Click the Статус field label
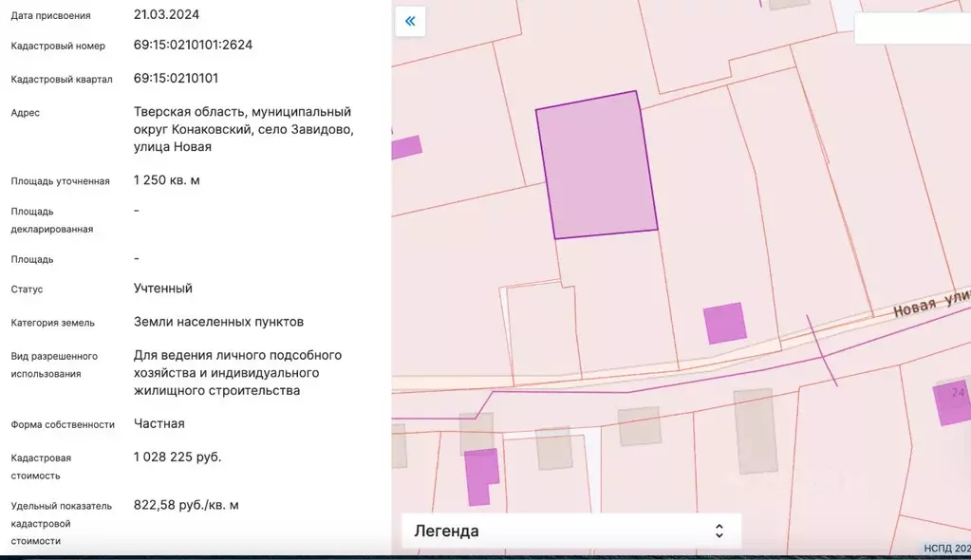Viewport: 971px width, 560px height. click(27, 289)
